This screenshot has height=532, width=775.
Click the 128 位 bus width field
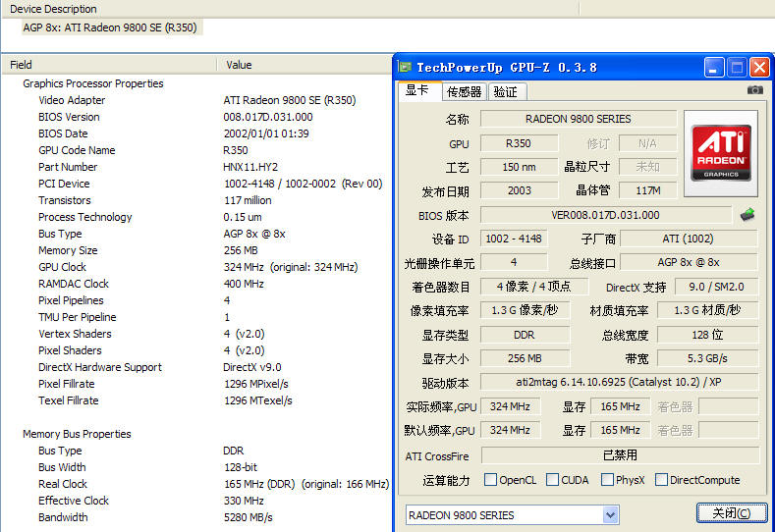pyautogui.click(x=707, y=335)
